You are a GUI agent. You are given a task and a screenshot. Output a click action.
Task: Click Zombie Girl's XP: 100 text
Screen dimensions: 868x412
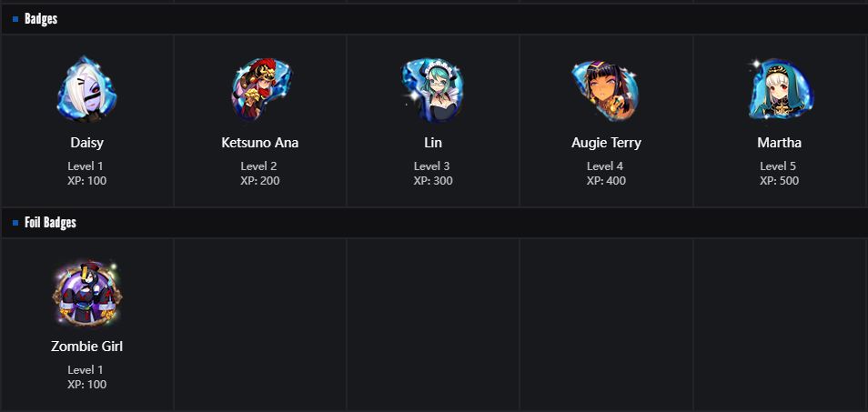tap(86, 385)
